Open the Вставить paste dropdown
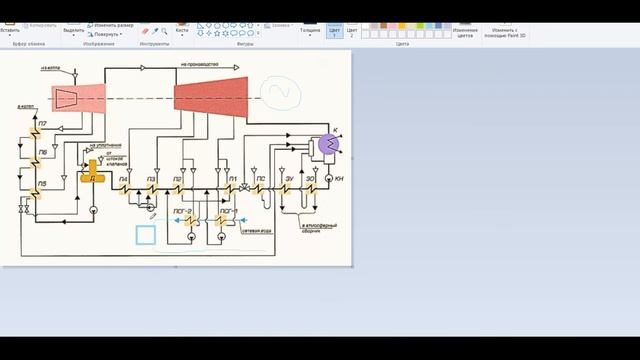This screenshot has width=640, height=360. pyautogui.click(x=10, y=32)
